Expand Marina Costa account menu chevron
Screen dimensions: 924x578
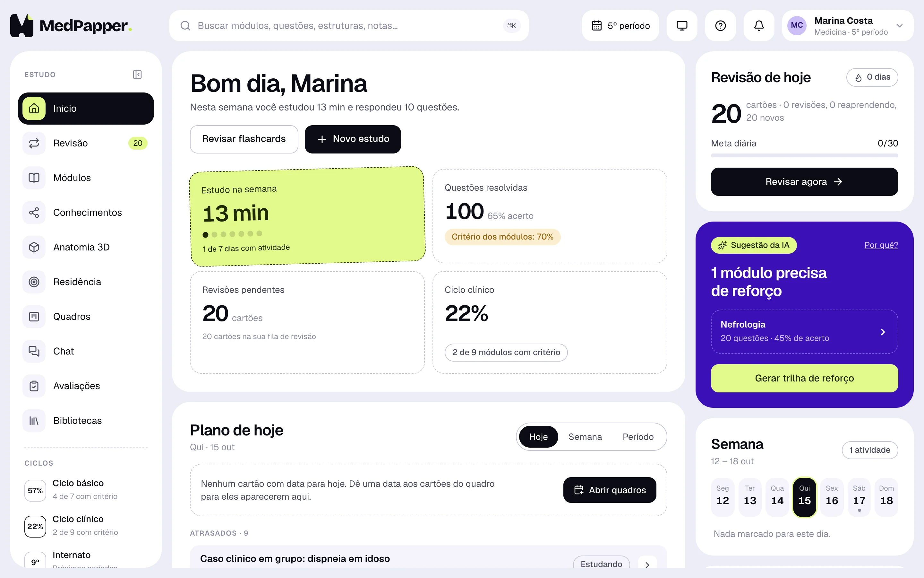[x=900, y=26]
